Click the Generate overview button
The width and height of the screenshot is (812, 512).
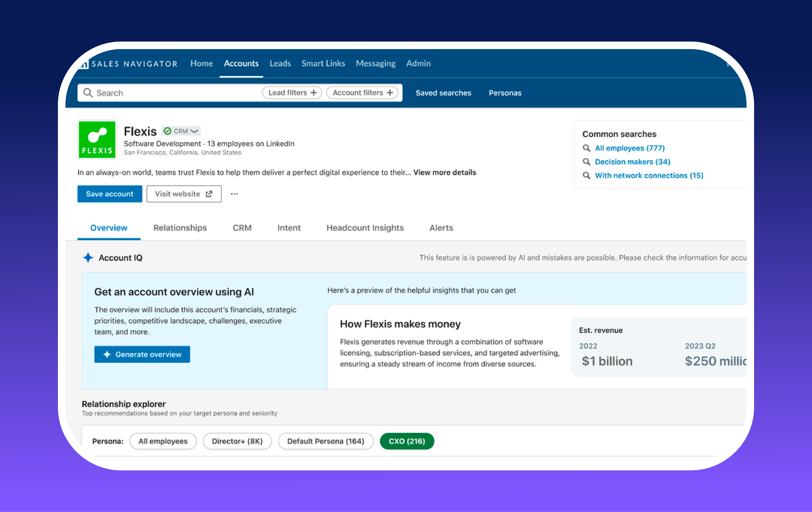tap(142, 354)
